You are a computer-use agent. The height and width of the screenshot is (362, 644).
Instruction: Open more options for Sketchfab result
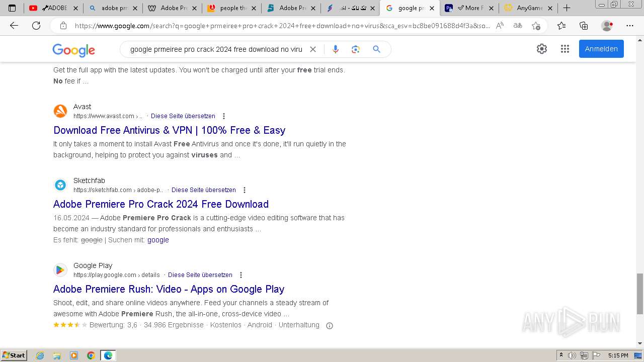[245, 190]
